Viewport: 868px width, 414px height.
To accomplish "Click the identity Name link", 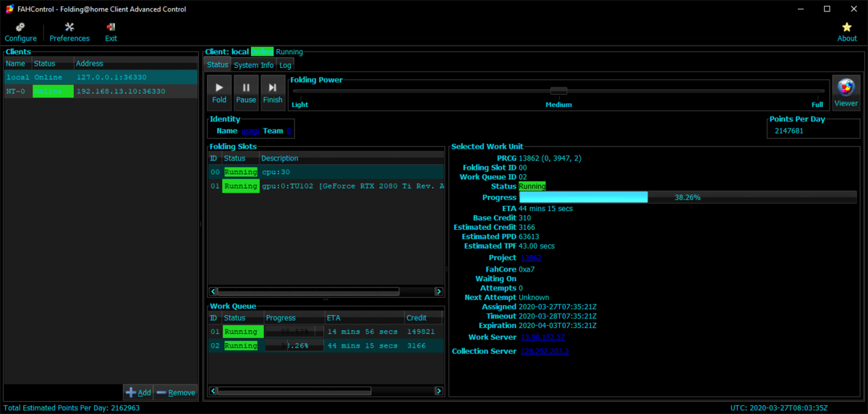I will point(250,131).
